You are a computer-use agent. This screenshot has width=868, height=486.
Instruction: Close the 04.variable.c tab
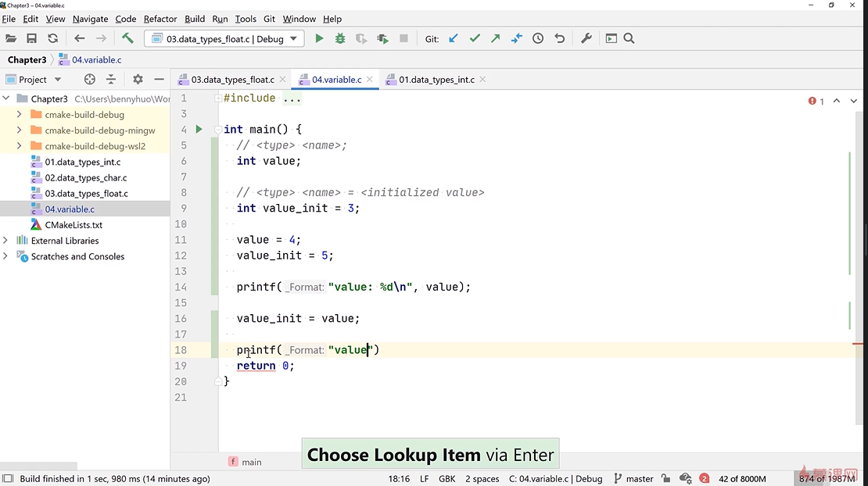369,80
